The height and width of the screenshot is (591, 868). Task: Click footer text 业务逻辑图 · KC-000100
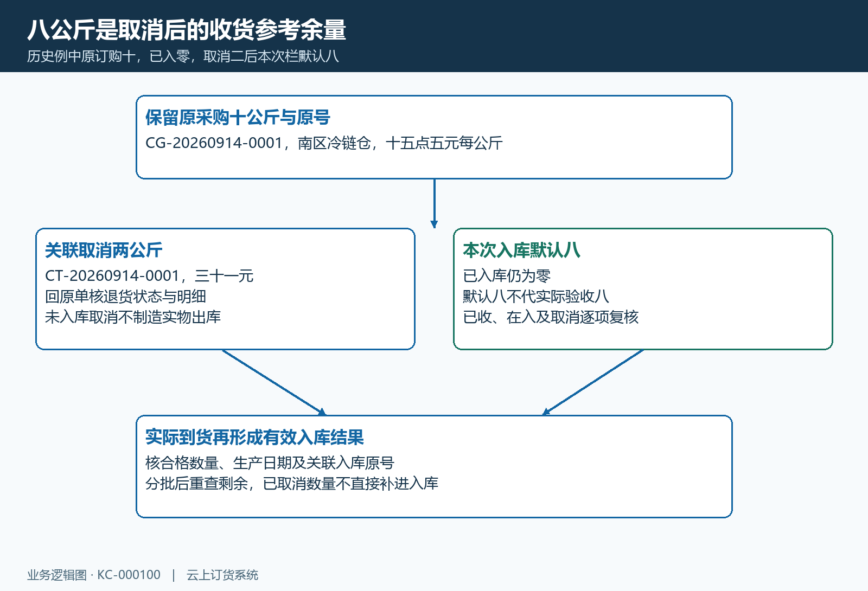pyautogui.click(x=94, y=575)
